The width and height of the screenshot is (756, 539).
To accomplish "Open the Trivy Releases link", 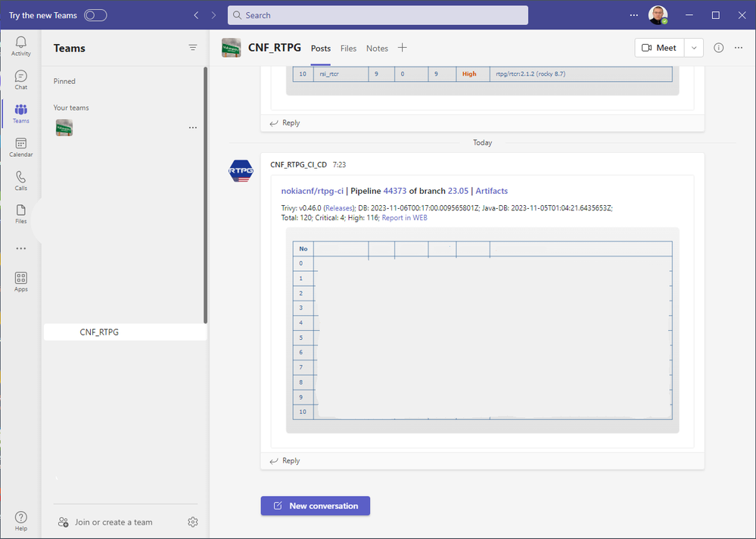I will click(x=338, y=208).
